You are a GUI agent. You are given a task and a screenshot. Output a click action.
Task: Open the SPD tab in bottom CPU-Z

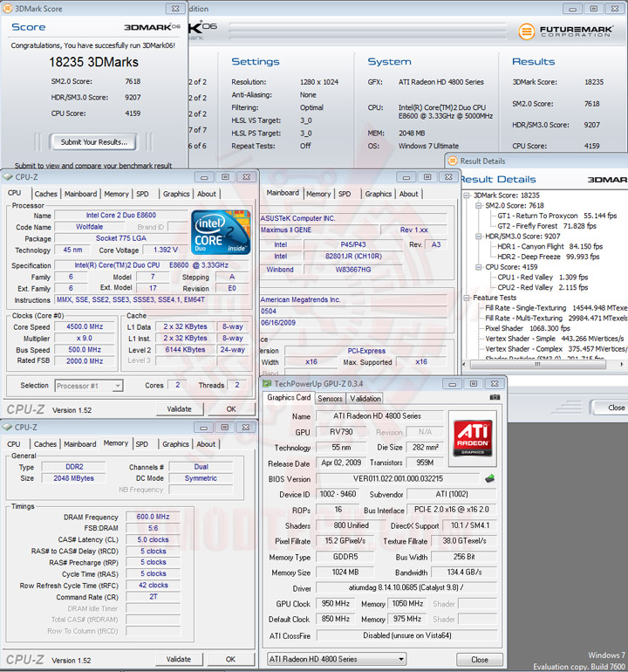(142, 444)
